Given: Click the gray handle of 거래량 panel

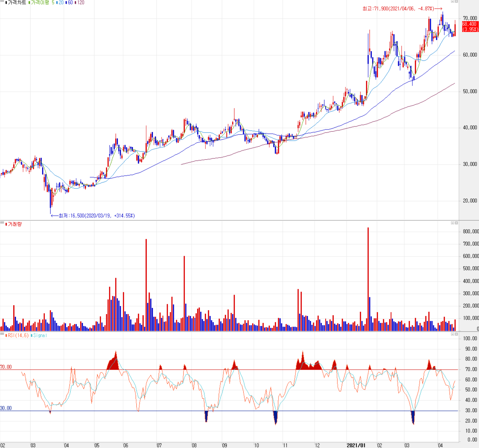Looking at the screenshot, I should (x=2, y=222).
